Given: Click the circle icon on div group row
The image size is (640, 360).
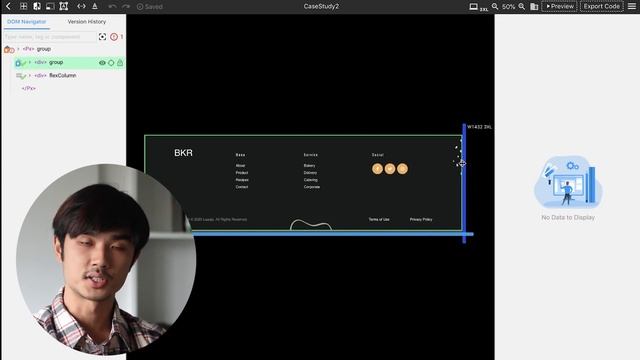Looking at the screenshot, I should pos(111,63).
